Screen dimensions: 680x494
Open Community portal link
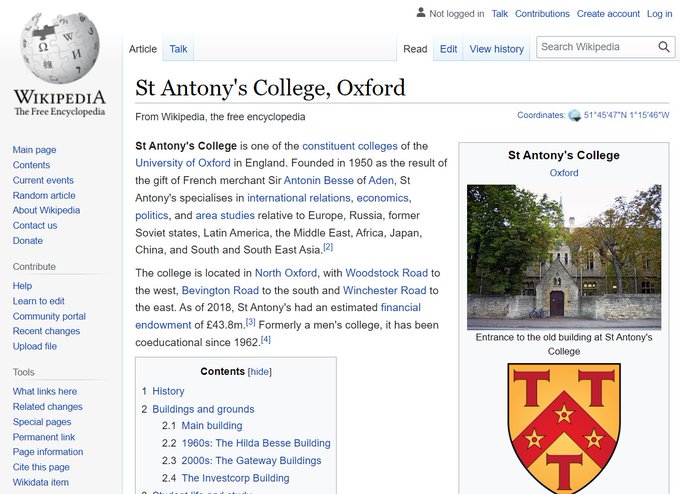[49, 316]
